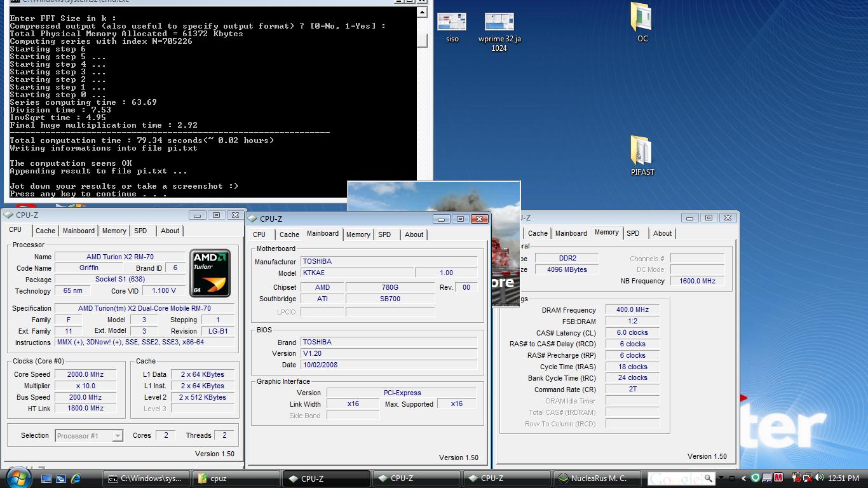Click the Google search field in taskbar
The image size is (868, 488).
(x=675, y=478)
